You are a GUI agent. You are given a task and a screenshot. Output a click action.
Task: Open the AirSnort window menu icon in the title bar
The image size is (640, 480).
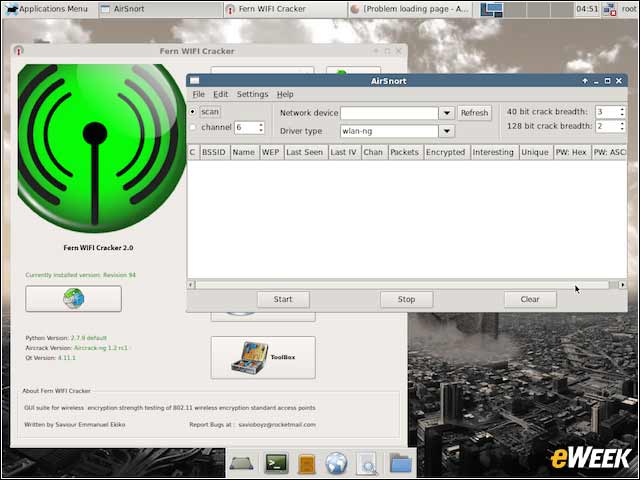(195, 81)
